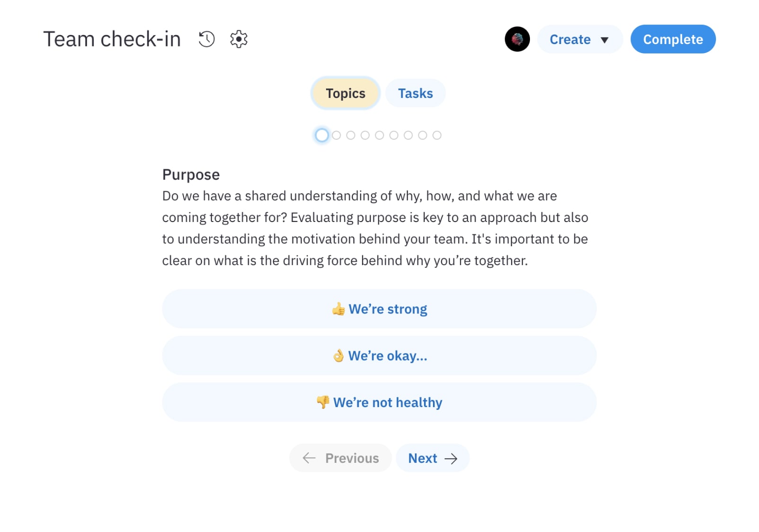Choose the We're strong answer

click(379, 309)
